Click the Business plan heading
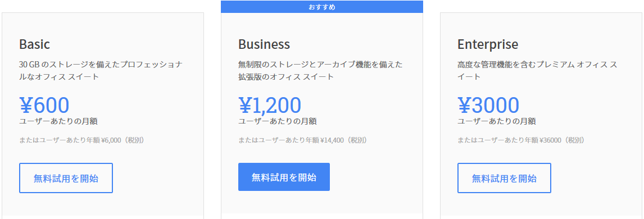The width and height of the screenshot is (644, 219). [x=264, y=44]
